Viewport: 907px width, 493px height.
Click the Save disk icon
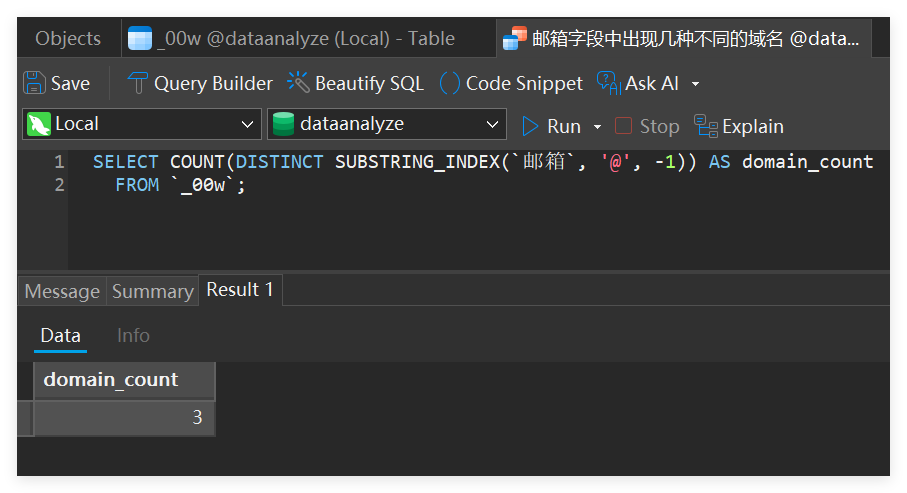pyautogui.click(x=34, y=83)
